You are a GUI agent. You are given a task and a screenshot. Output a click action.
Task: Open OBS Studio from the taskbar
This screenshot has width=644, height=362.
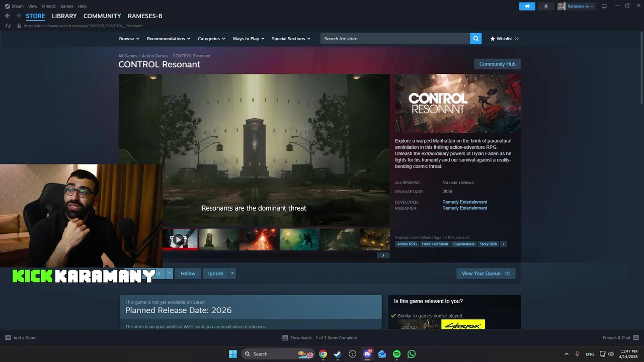pyautogui.click(x=353, y=354)
